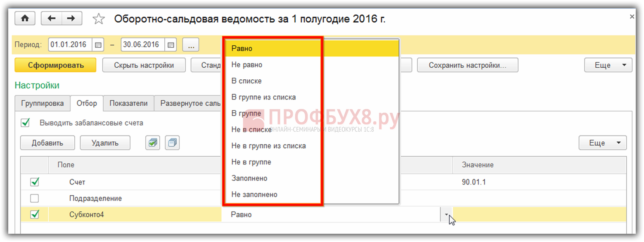644x242 pixels.
Task: Open calendar for end date 30.06.2016
Action: tap(171, 45)
